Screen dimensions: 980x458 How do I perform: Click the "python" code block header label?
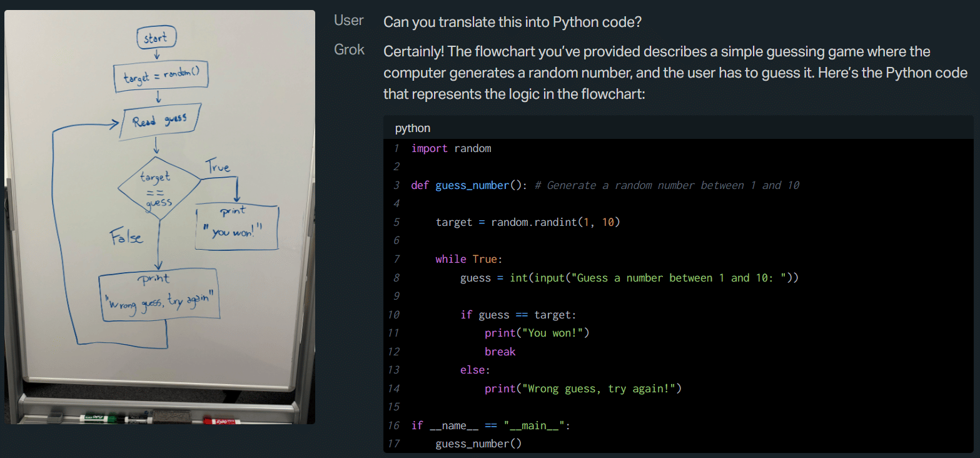pos(413,128)
